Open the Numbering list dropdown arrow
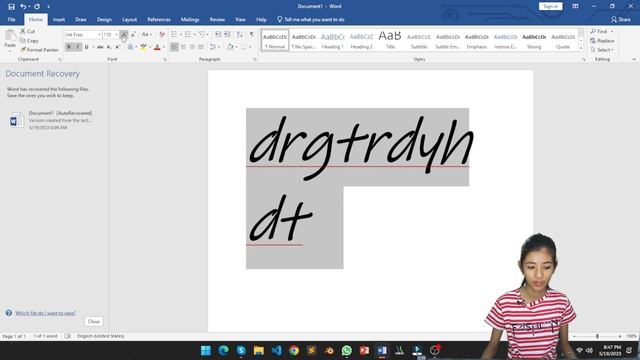The image size is (640, 360). pos(194,35)
